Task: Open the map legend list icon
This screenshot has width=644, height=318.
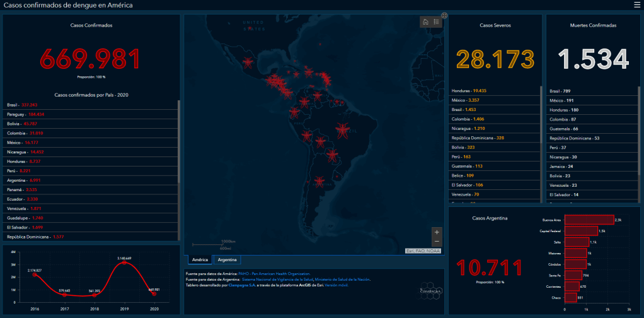Action: pyautogui.click(x=436, y=21)
